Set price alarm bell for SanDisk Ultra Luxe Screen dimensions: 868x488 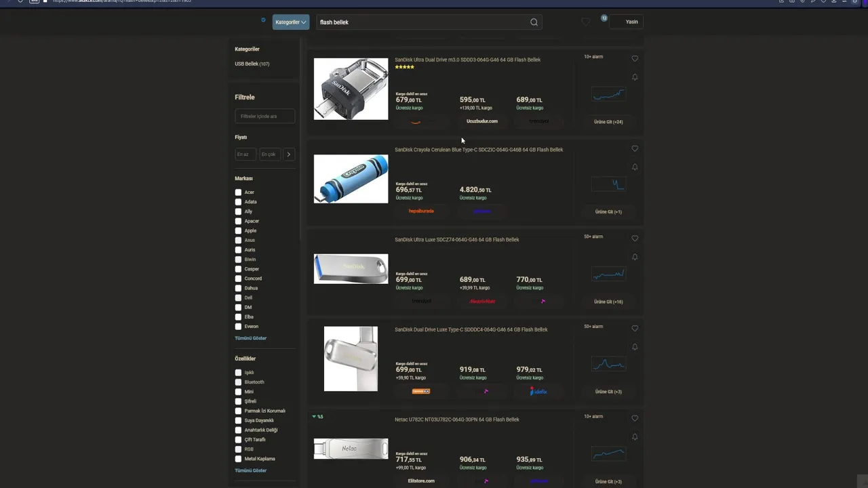(635, 258)
